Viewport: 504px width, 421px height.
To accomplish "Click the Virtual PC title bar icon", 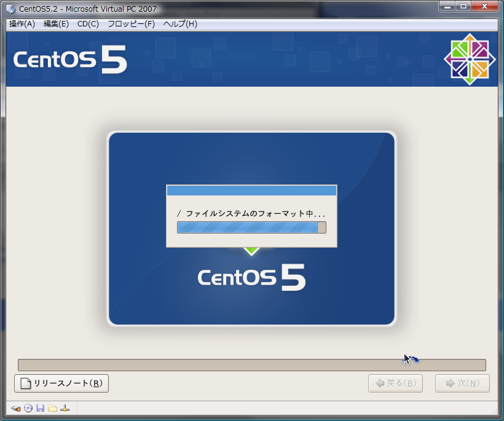I will pyautogui.click(x=10, y=9).
